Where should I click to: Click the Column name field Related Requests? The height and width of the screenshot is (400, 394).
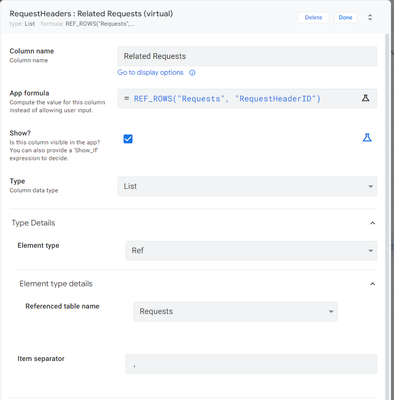click(247, 56)
